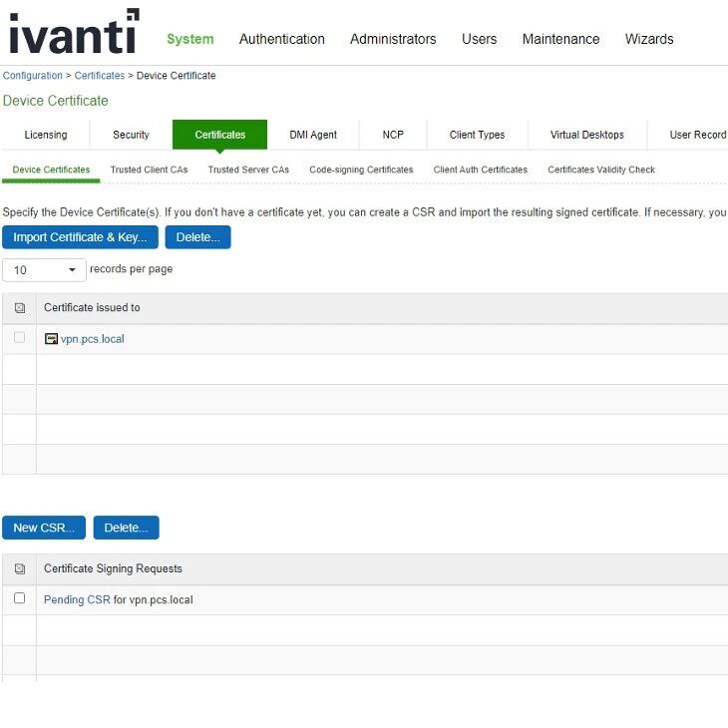Click the 'records per page' label
This screenshot has width=728, height=728.
131,269
